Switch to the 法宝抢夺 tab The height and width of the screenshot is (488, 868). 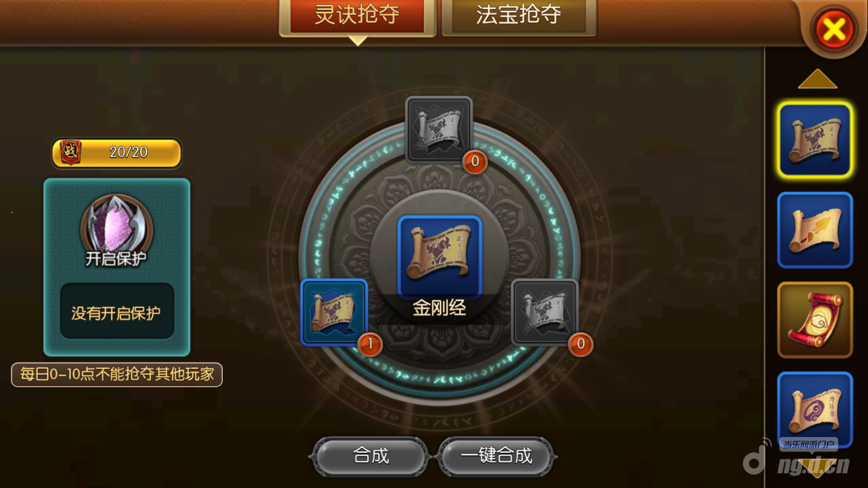[x=518, y=16]
